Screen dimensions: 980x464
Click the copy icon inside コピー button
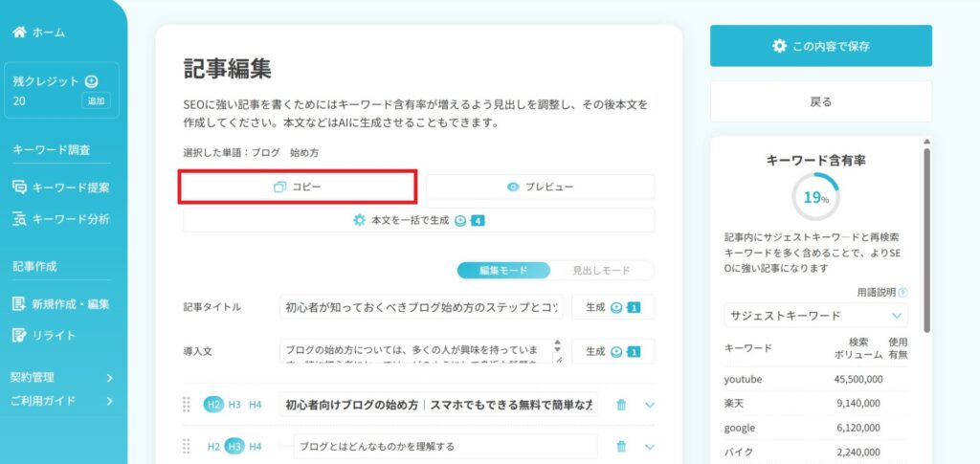280,187
